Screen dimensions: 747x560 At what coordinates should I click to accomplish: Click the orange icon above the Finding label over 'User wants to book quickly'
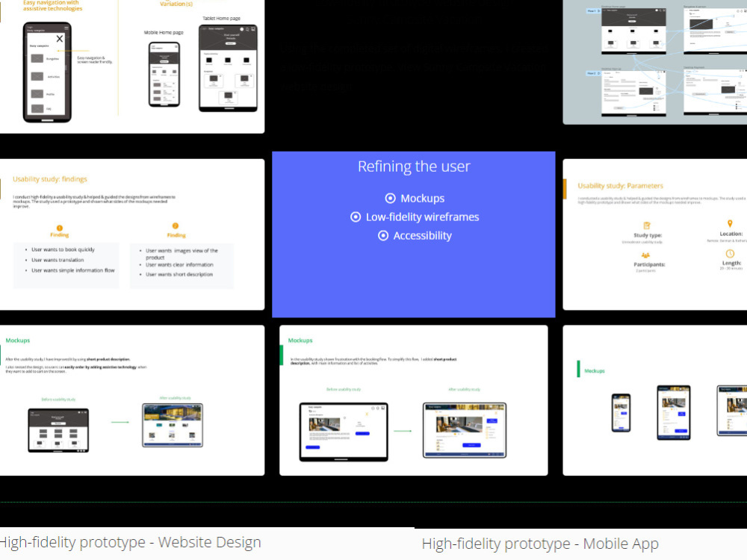(60, 228)
